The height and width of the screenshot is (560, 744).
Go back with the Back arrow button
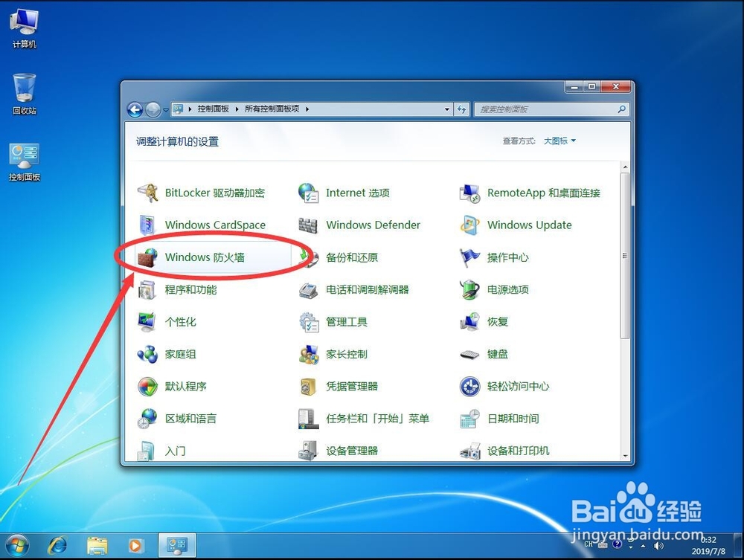pyautogui.click(x=135, y=110)
